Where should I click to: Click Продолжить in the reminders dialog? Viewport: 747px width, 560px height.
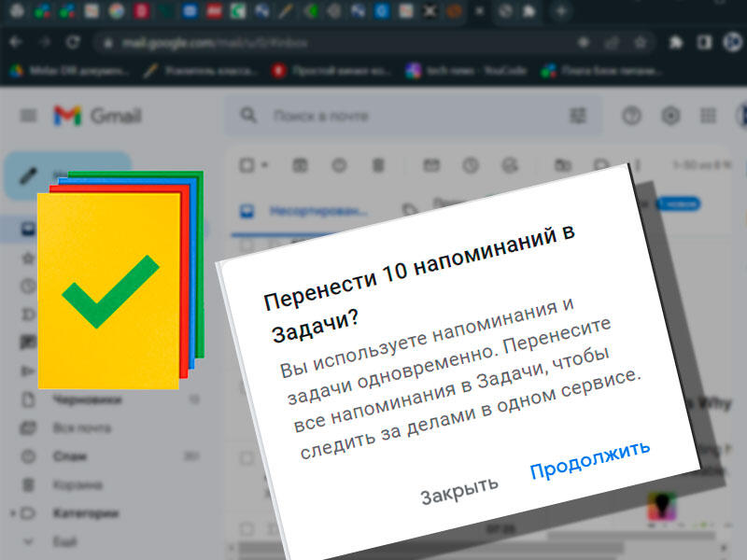[590, 460]
